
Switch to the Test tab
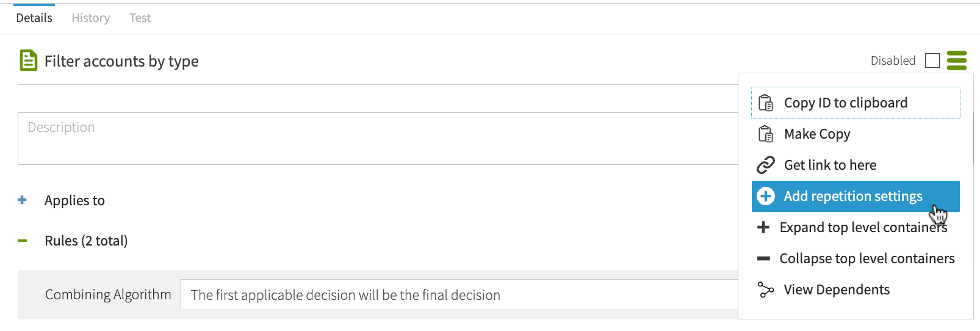(x=140, y=18)
